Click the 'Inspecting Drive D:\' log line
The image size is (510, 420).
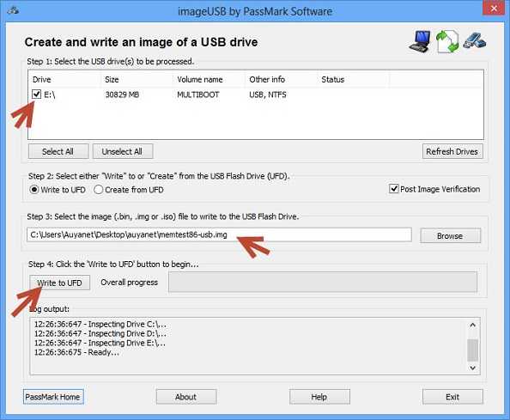[100, 333]
